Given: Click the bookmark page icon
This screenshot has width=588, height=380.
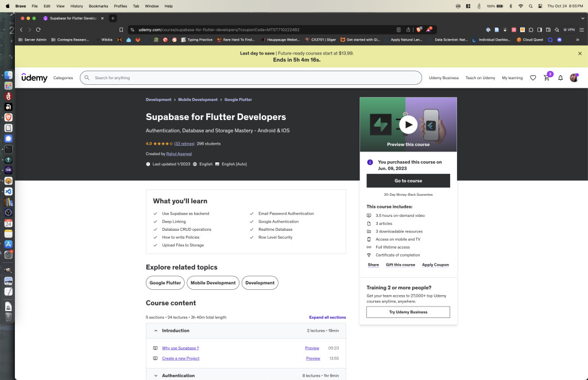Looking at the screenshot, I should pos(121,30).
